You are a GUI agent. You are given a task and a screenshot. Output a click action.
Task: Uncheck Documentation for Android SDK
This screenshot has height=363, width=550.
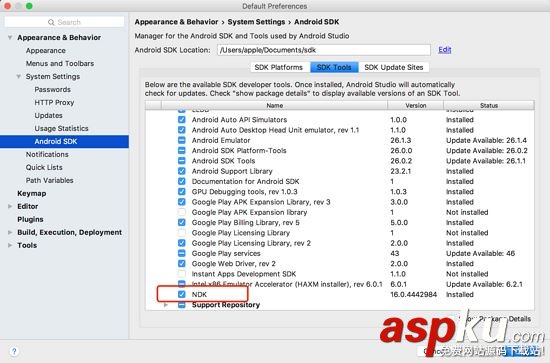[181, 181]
